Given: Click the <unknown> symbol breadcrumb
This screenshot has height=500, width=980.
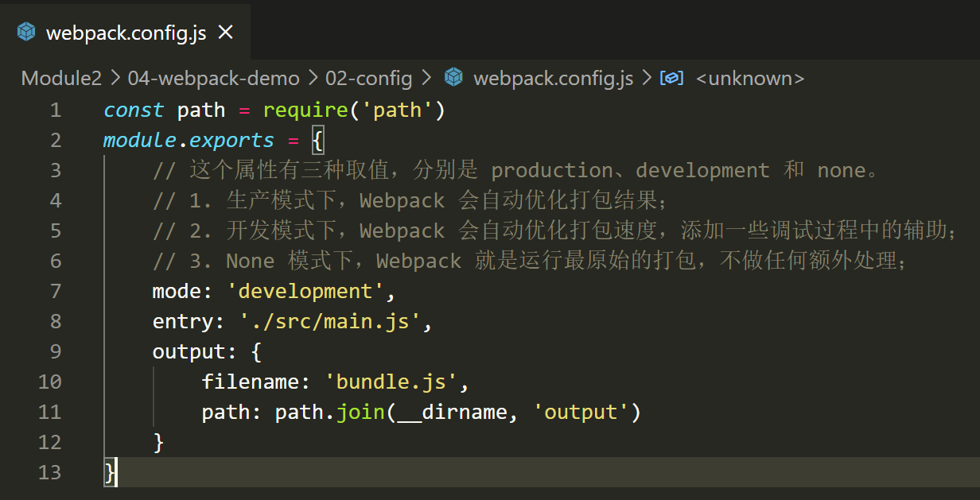Looking at the screenshot, I should coord(749,78).
